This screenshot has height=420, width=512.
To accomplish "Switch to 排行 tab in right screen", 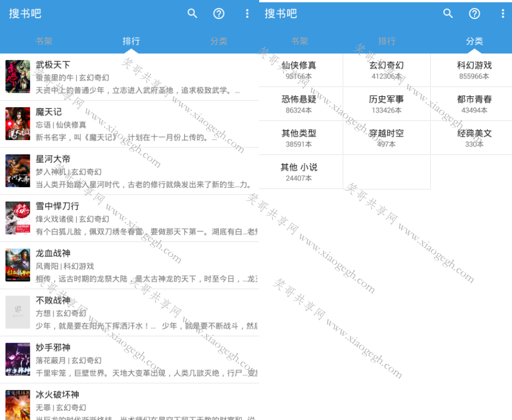I will 387,41.
